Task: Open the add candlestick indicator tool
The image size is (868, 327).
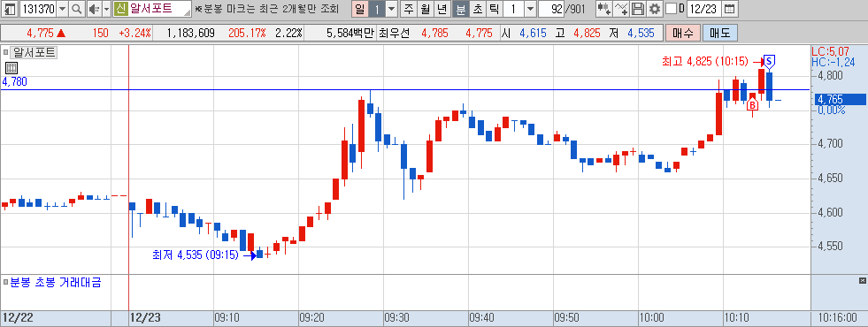Action: (x=604, y=9)
